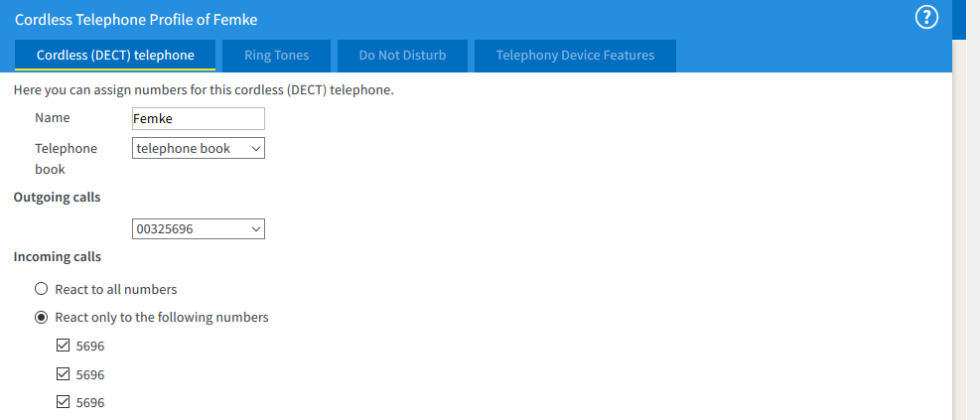Go to Telephony Device Features tab
The image size is (980, 420).
point(575,56)
